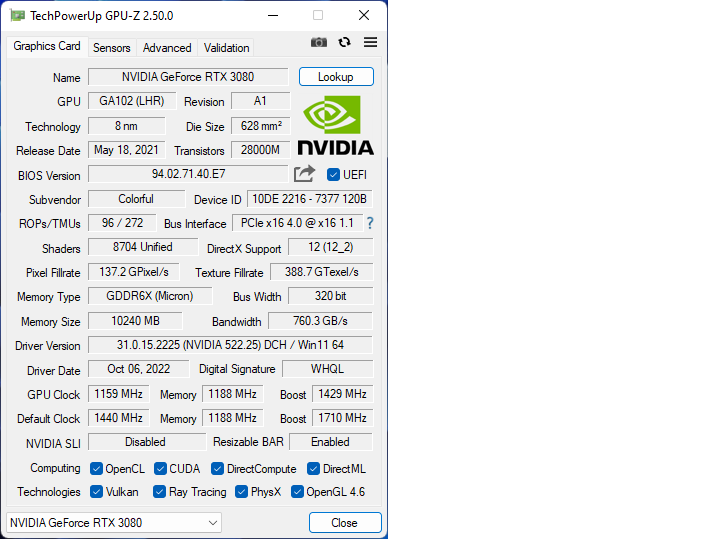The image size is (717, 539).
Task: Toggle the Ray Tracing checkbox
Action: coord(159,491)
